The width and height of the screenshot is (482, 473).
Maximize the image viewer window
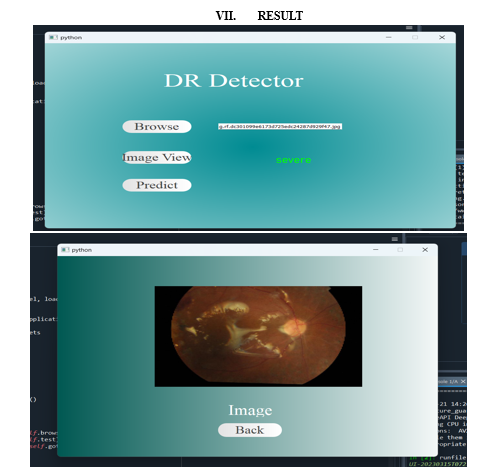pyautogui.click(x=400, y=250)
